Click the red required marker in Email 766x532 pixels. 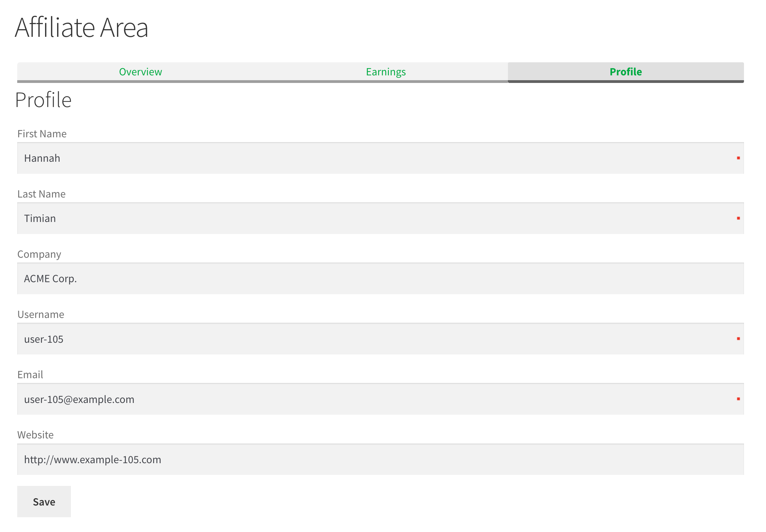coord(738,399)
